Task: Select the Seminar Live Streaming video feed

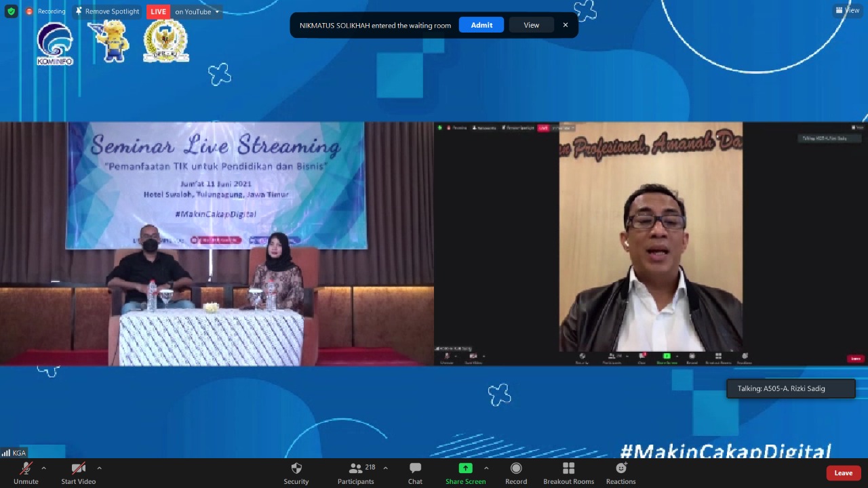Action: 217,244
